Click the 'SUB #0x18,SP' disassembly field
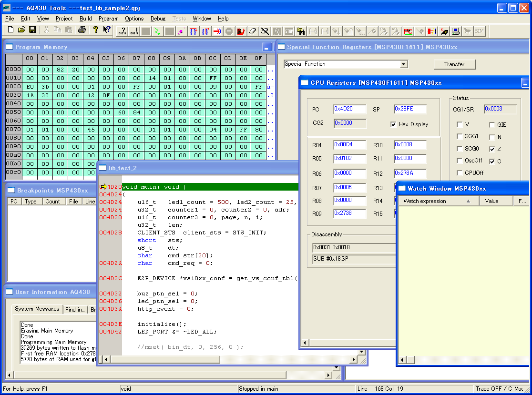This screenshot has height=395, width=532. (354, 259)
